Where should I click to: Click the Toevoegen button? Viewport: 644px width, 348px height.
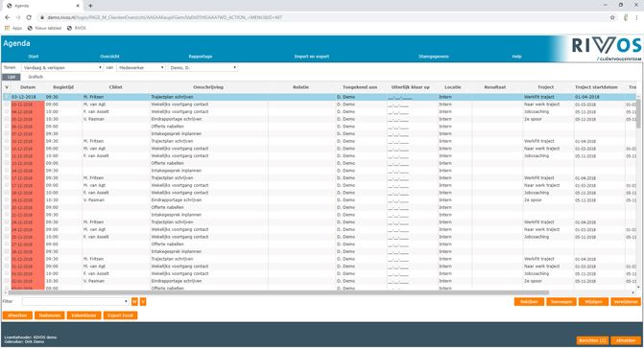tap(561, 302)
